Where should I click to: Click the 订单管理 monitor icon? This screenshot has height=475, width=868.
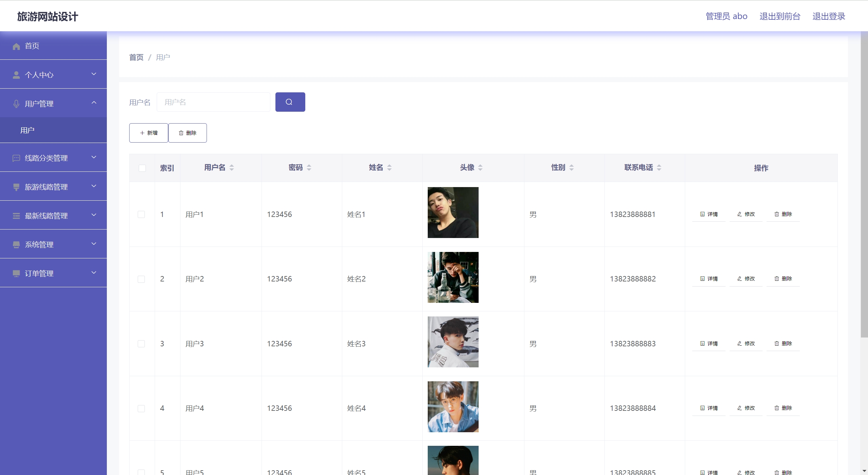tap(16, 273)
